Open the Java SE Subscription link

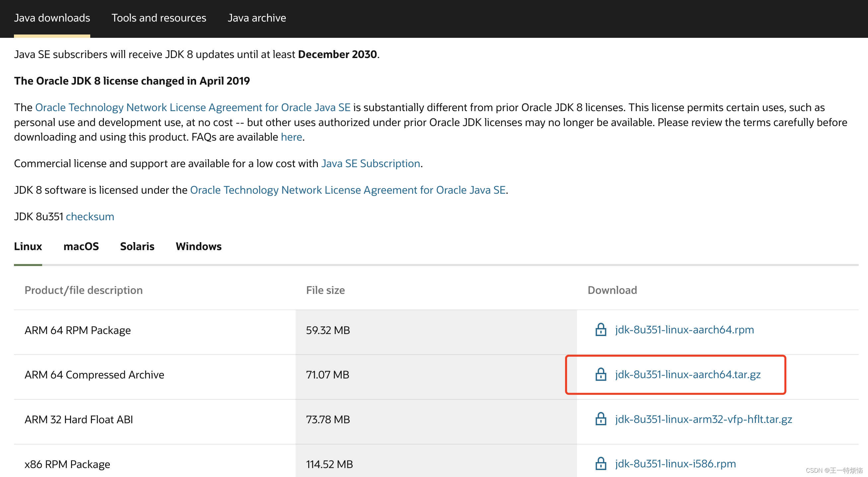click(370, 164)
